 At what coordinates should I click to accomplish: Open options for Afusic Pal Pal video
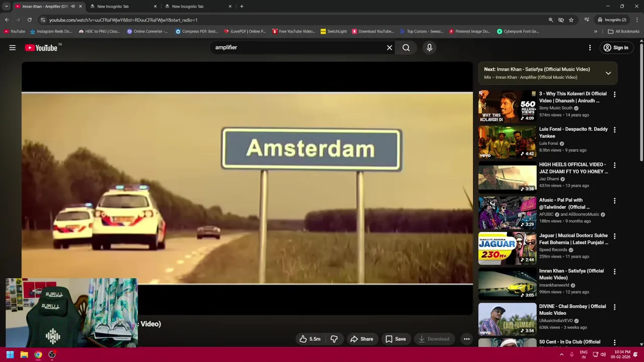[x=614, y=201]
